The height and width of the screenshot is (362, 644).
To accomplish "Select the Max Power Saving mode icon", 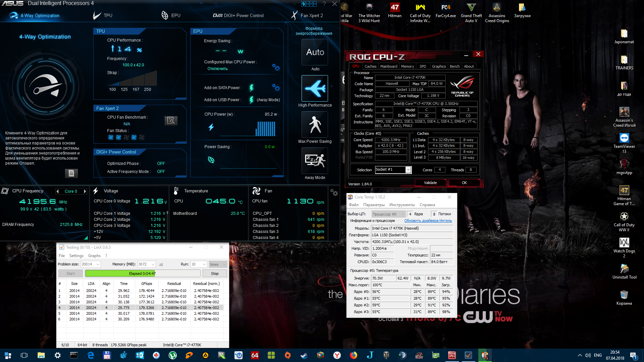I will point(315,125).
